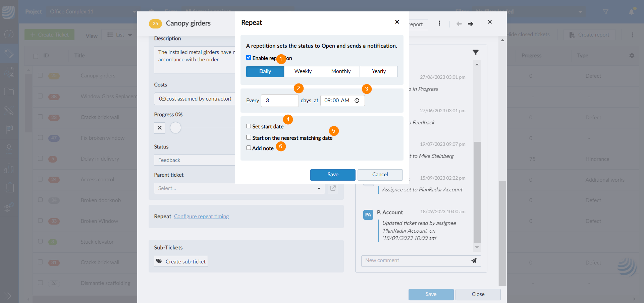The width and height of the screenshot is (644, 303).
Task: Click the clock icon in time field
Action: (357, 101)
